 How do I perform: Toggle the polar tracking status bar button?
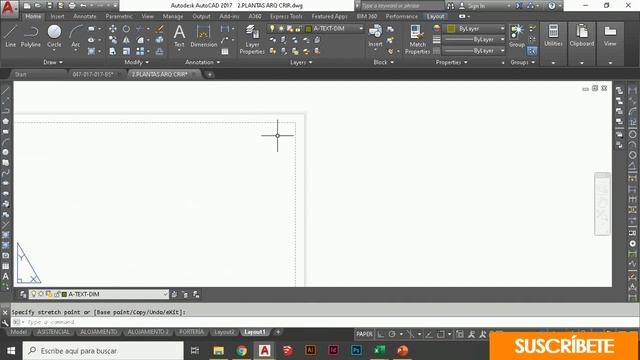392,334
